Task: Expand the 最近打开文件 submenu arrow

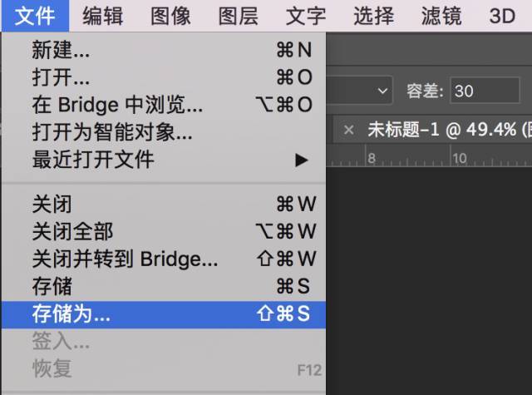Action: tap(302, 160)
